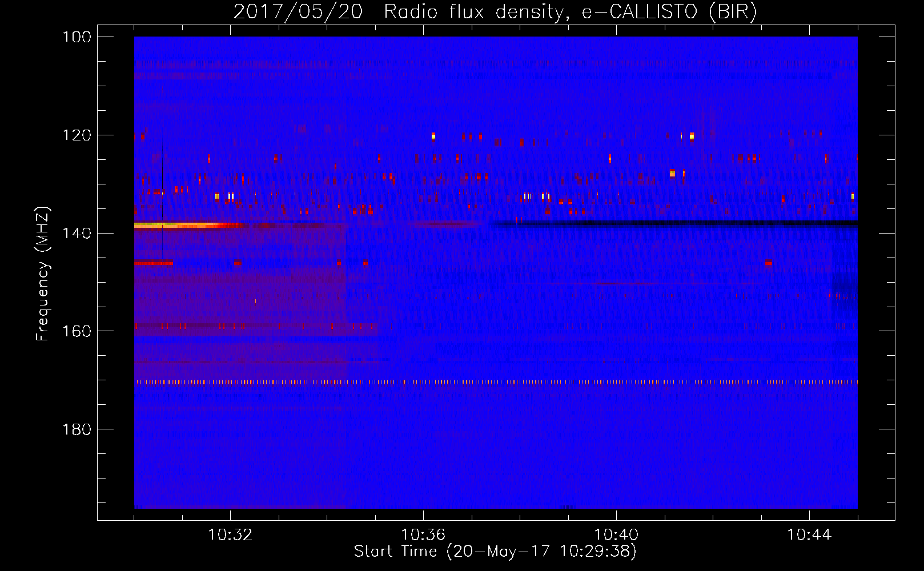Click the 'Start Time (20-May-17 10:29:38)' axis label
The width and height of the screenshot is (924, 571).
(495, 552)
